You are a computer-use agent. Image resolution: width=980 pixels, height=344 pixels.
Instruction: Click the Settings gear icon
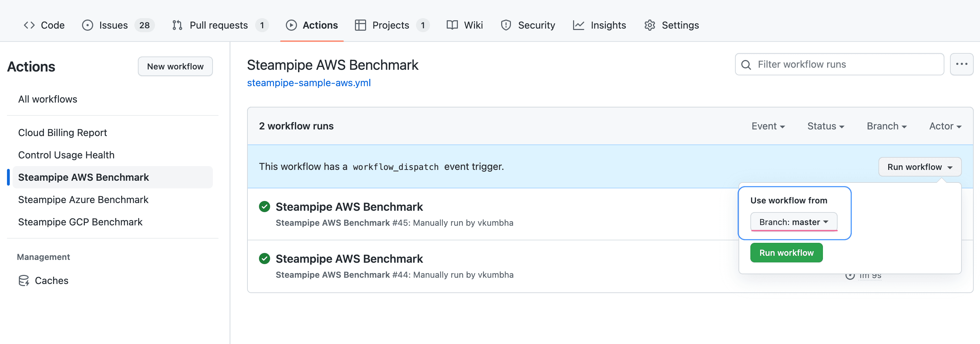pyautogui.click(x=650, y=25)
